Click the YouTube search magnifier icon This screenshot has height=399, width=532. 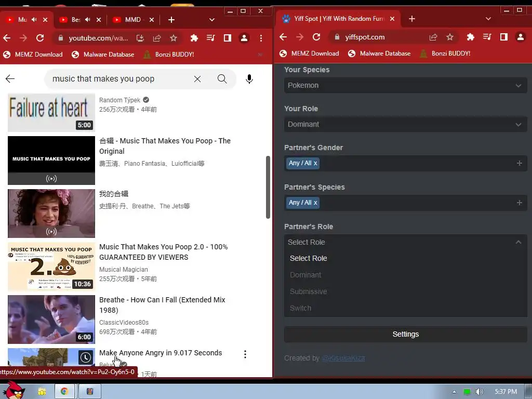(222, 79)
